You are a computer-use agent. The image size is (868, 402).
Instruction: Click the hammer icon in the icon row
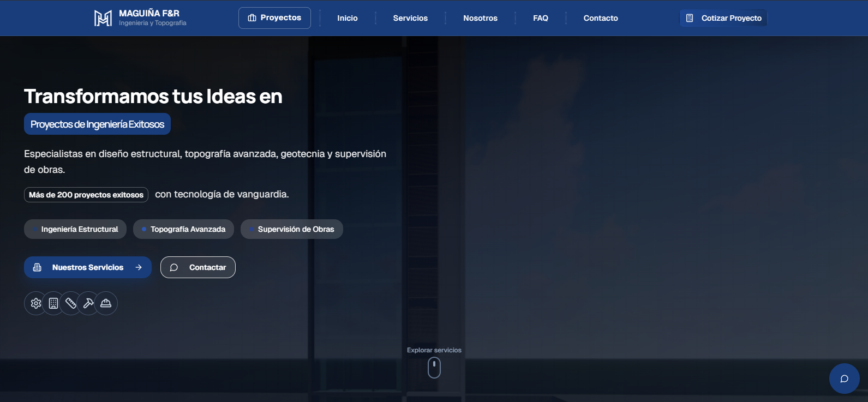point(88,303)
